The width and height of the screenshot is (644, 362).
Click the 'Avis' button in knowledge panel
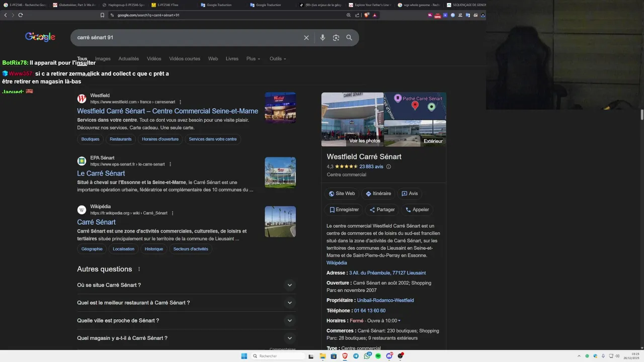(x=410, y=194)
